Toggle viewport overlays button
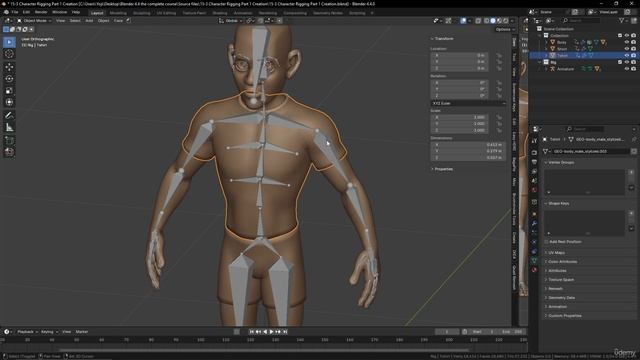Screen dimensions: 640x360 463,20
